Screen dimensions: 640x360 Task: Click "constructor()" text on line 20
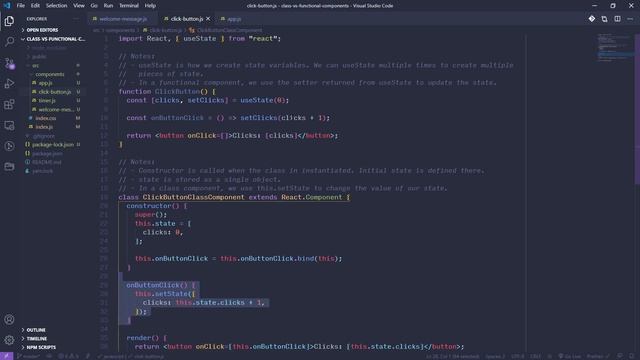[153, 206]
